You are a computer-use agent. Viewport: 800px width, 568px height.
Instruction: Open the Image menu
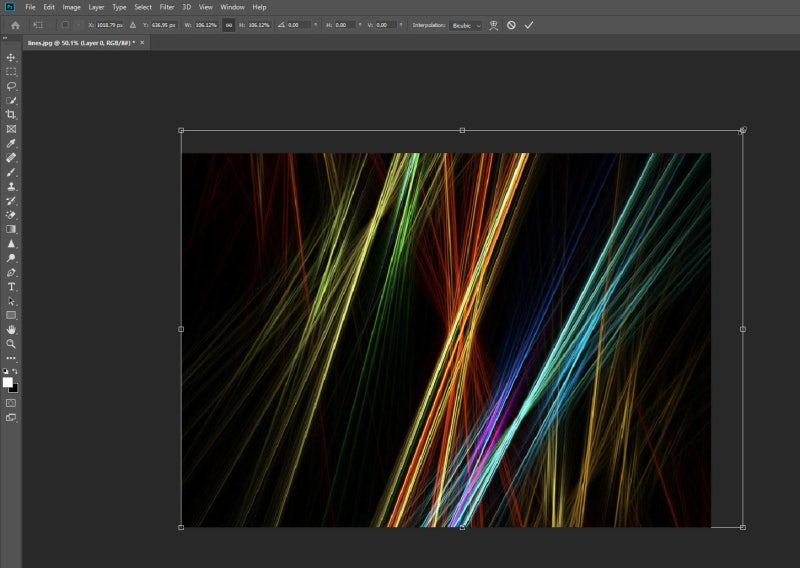click(x=71, y=7)
